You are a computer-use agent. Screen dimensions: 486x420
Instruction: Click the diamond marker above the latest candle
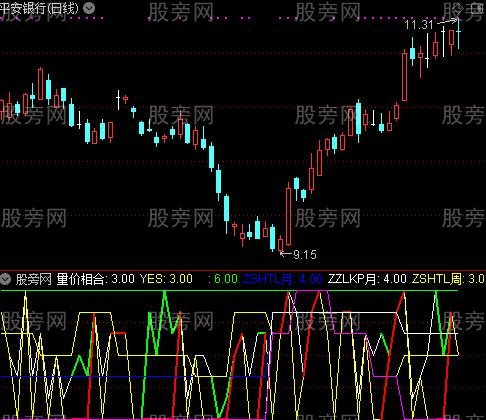coord(459,10)
